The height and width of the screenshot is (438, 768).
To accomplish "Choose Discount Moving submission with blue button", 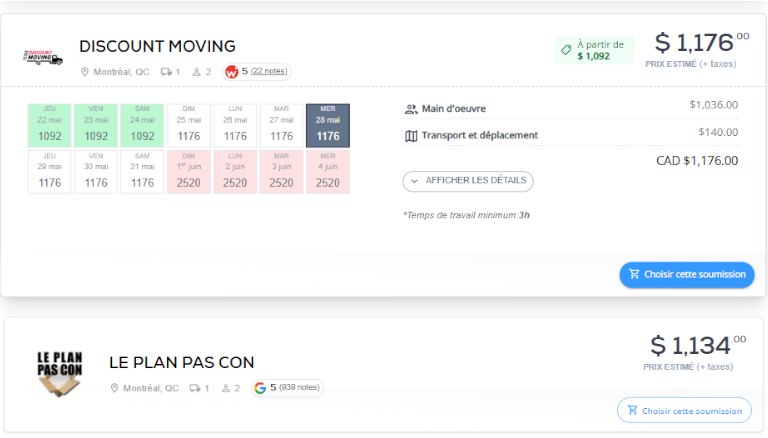I will 687,275.
